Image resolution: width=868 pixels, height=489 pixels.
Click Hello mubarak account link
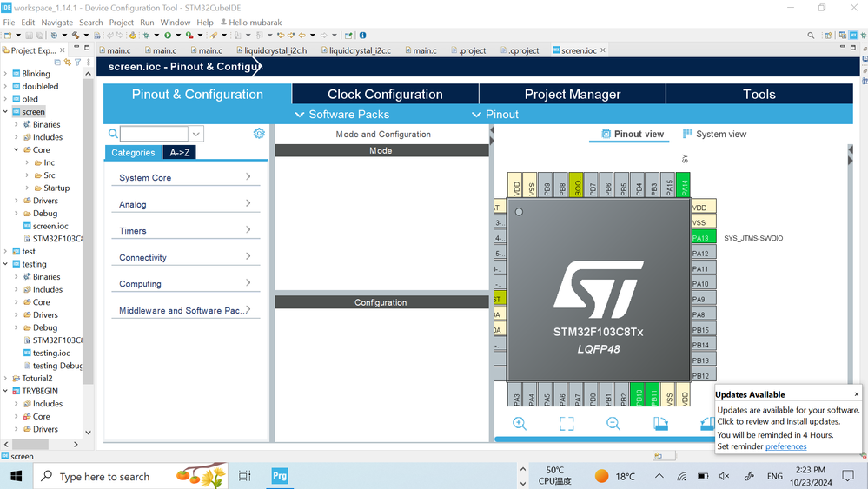251,22
